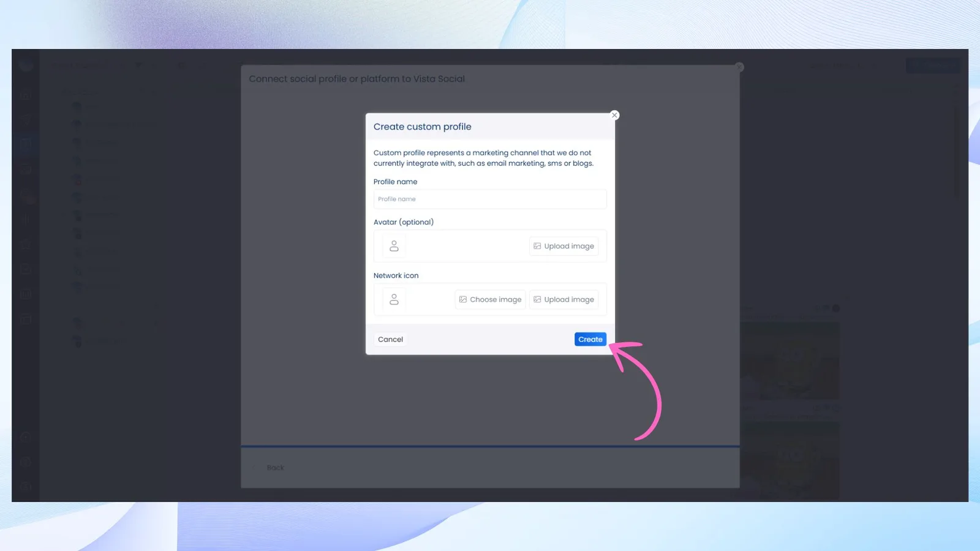Click the dimmed blue button at top right

pos(932,66)
